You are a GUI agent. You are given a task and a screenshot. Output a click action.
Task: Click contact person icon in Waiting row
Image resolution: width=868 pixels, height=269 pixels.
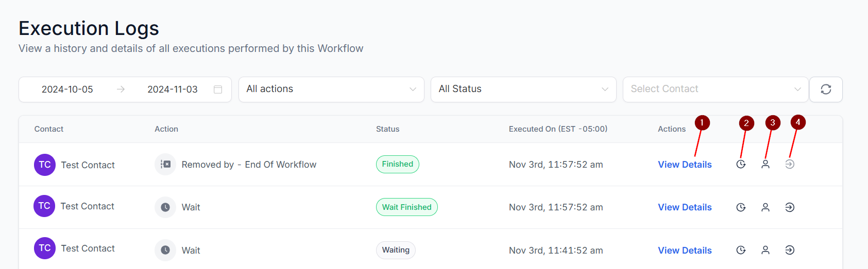coord(765,250)
